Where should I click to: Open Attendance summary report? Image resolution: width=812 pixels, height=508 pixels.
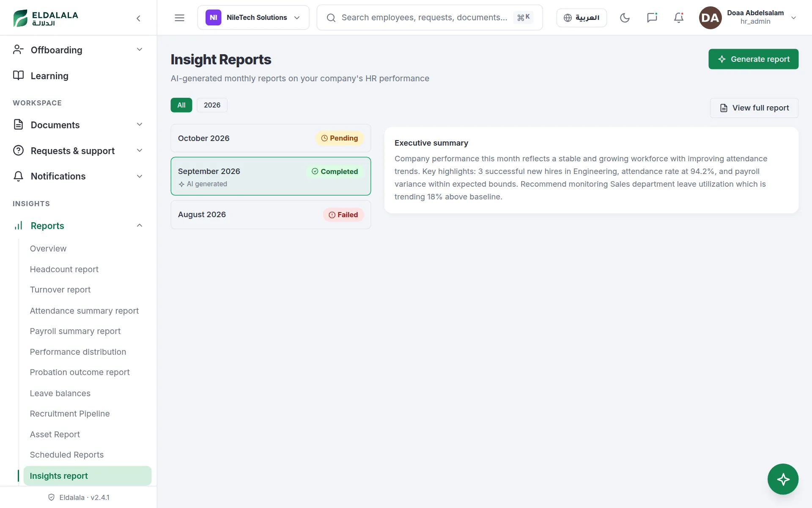85,311
